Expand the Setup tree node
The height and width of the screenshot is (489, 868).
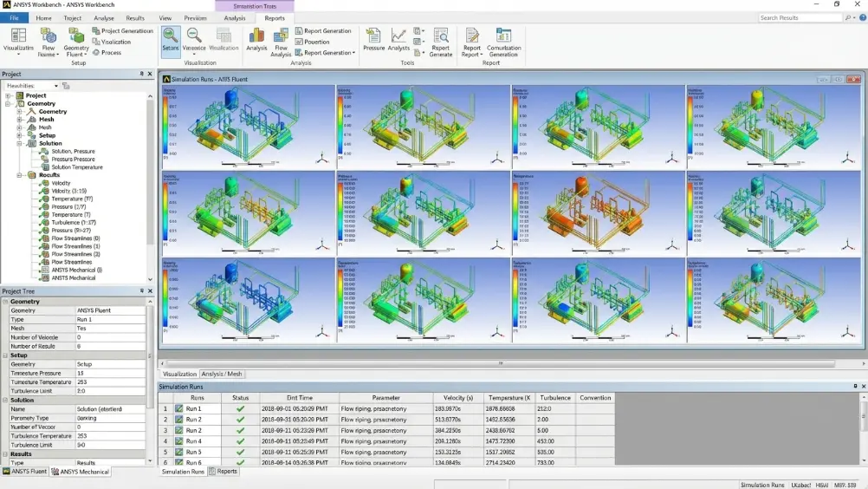coord(19,135)
